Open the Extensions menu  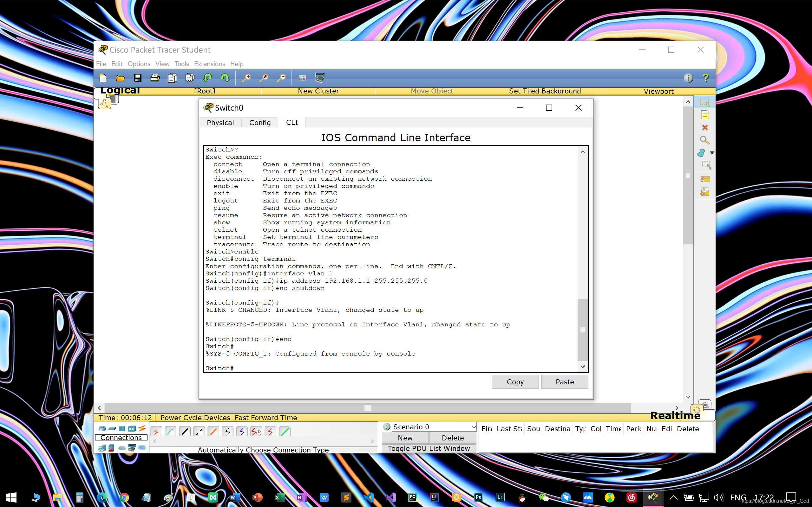click(x=209, y=64)
